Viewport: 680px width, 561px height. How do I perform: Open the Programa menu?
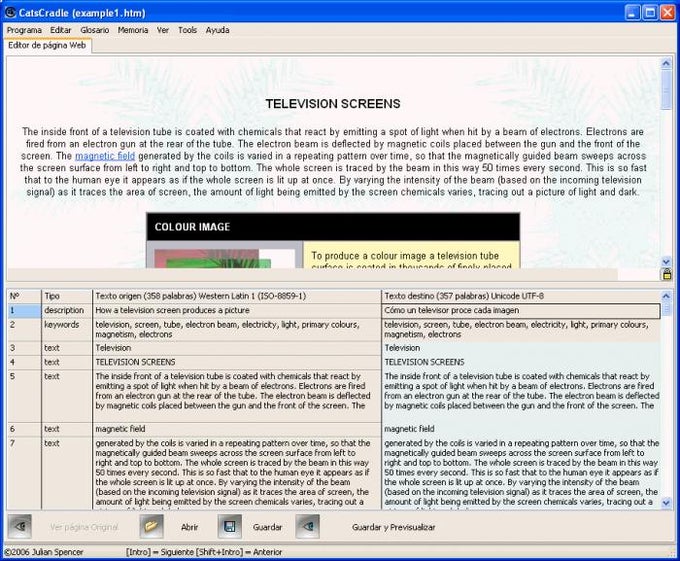pyautogui.click(x=24, y=30)
